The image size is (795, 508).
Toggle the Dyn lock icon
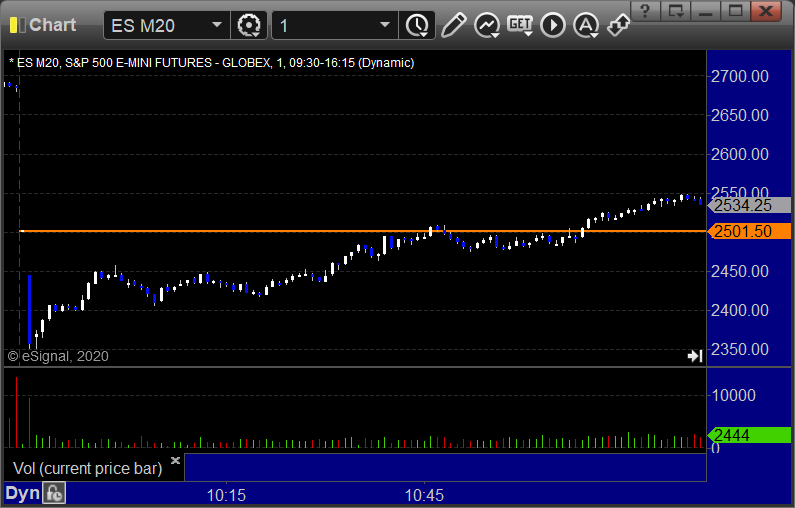(54, 493)
